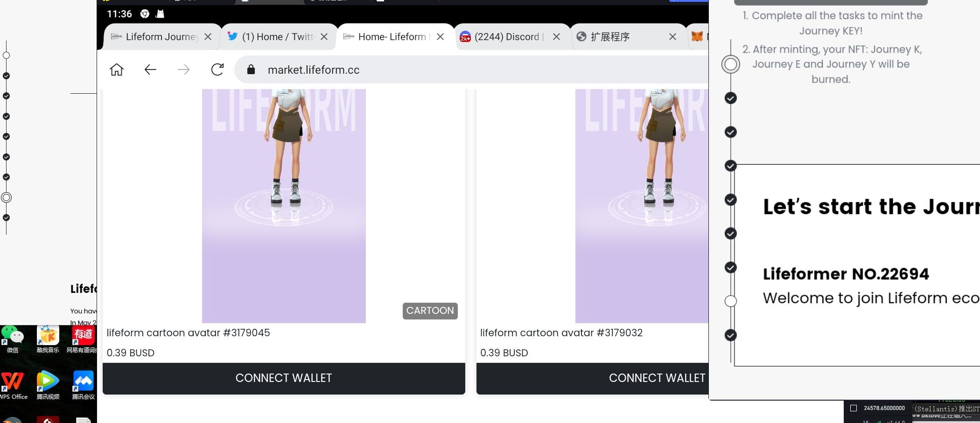This screenshot has width=980, height=423.
Task: Click the browser forward arrow
Action: click(184, 70)
